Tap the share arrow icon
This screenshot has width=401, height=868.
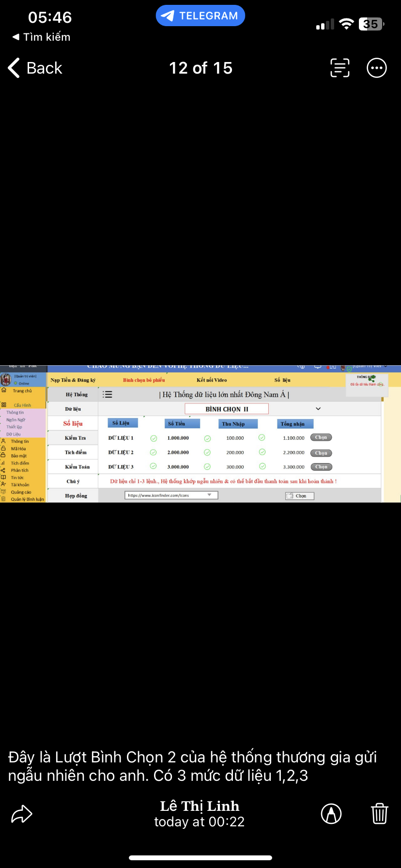point(22,814)
